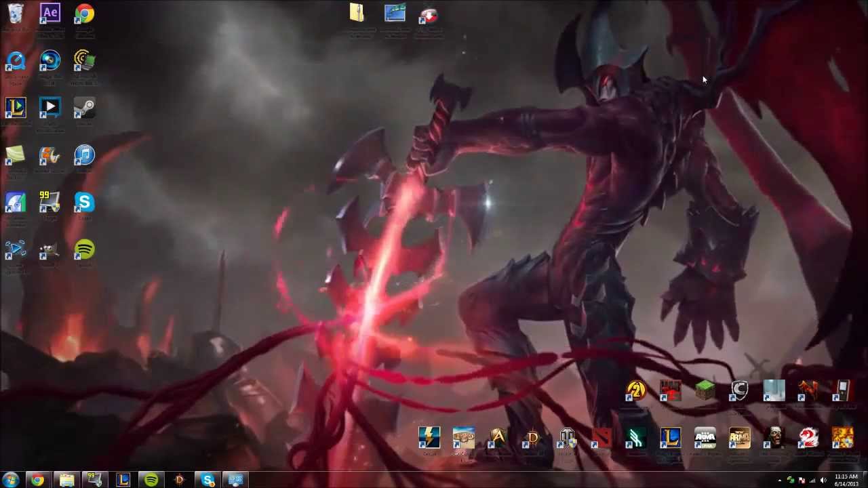Open the blue disc-shaped desktop shortcut
The image size is (868, 488).
[x=50, y=61]
